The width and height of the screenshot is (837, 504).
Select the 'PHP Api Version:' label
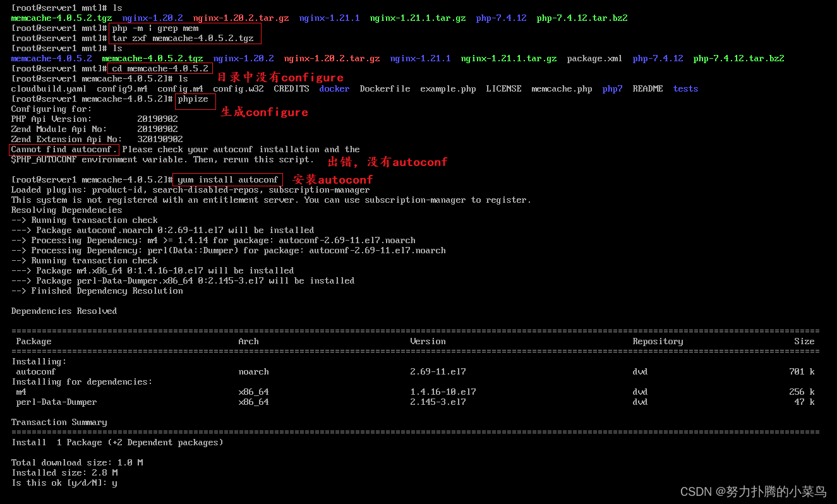(51, 119)
